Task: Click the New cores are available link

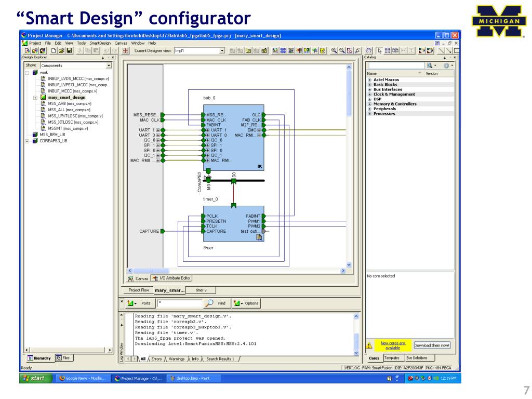Action: [393, 345]
